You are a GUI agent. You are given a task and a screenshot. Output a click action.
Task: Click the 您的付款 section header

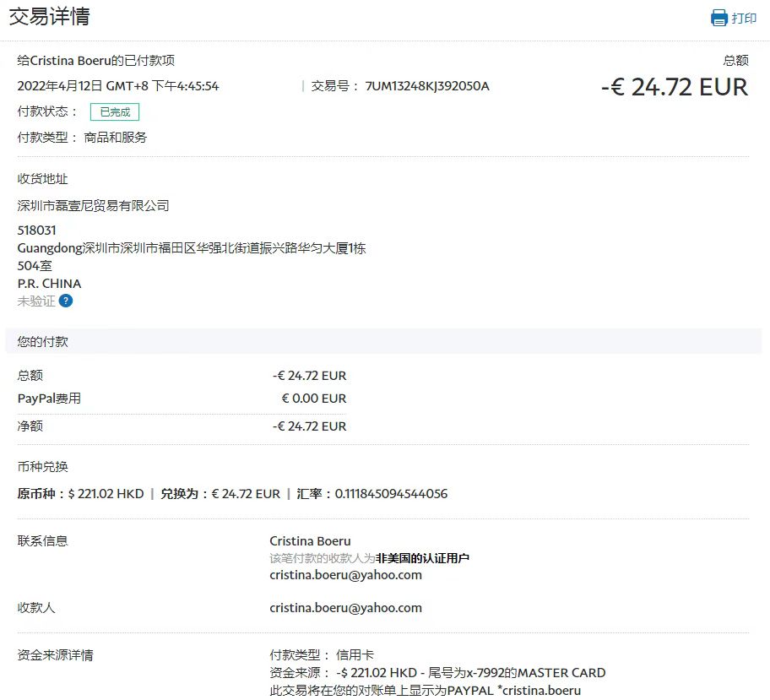(x=43, y=342)
